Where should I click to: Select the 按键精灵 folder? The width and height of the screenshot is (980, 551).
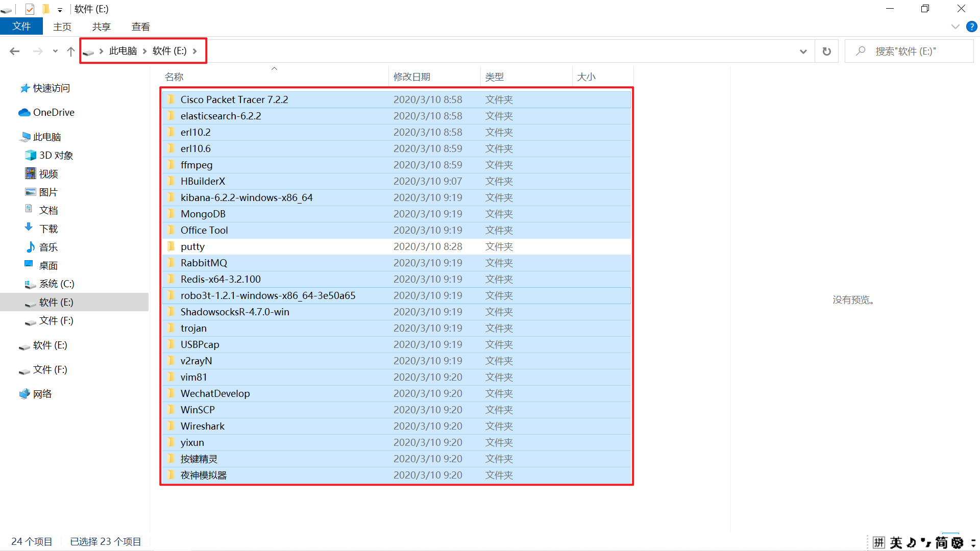coord(397,459)
